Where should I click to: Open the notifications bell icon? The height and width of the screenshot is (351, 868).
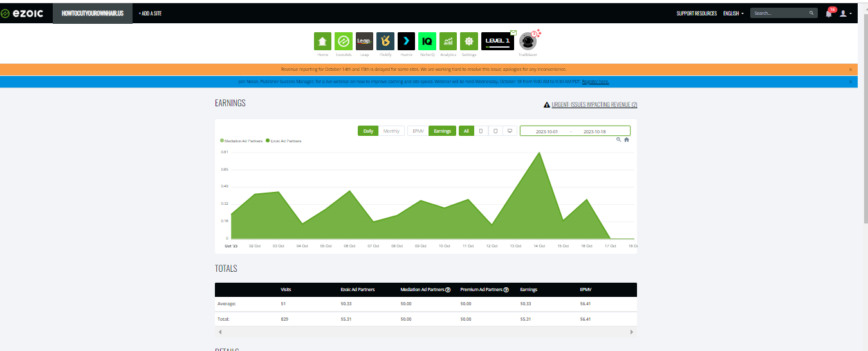pyautogui.click(x=829, y=14)
